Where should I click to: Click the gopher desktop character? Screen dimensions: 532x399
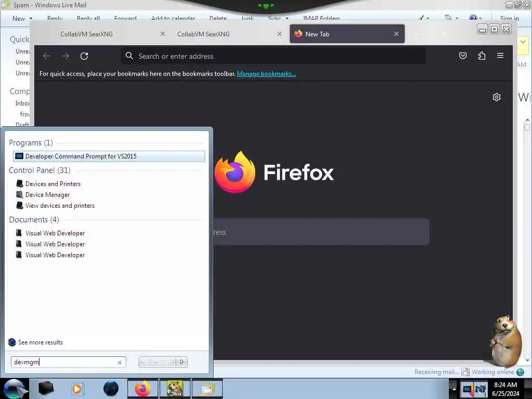pyautogui.click(x=505, y=341)
